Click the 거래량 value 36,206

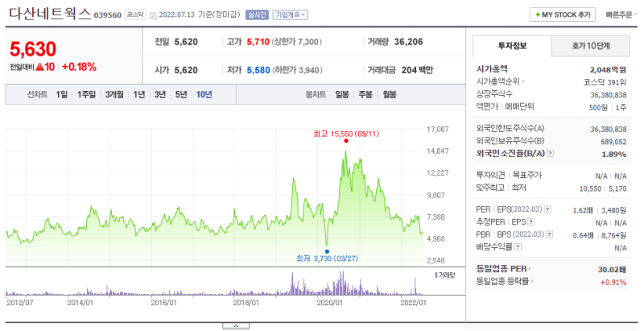(x=408, y=42)
